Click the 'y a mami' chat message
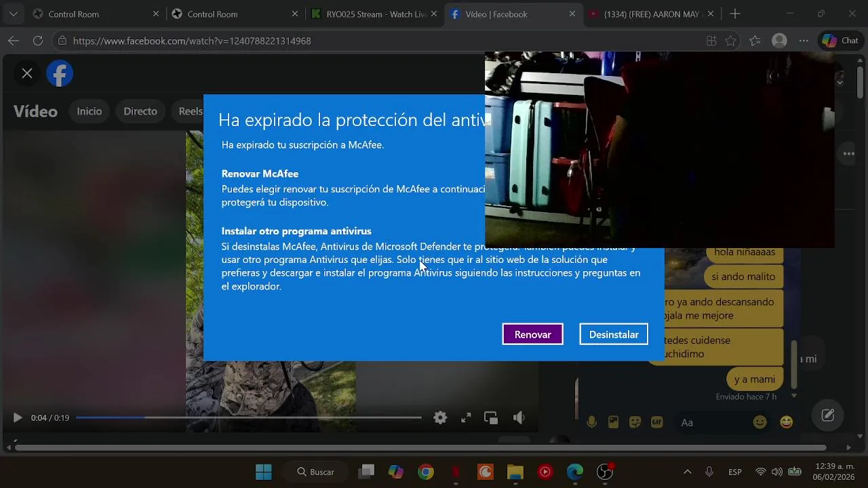This screenshot has height=488, width=868. pyautogui.click(x=754, y=380)
